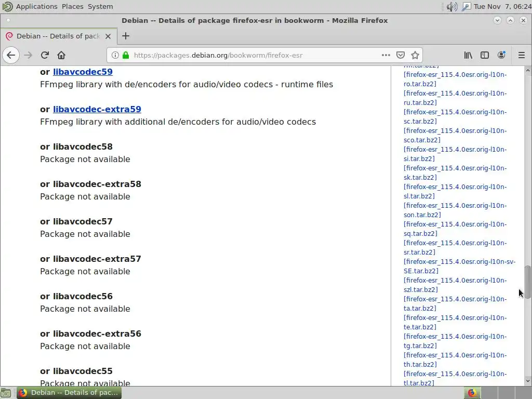Click the green connection padlock
Screen dimensions: 532x399
pyautogui.click(x=126, y=55)
